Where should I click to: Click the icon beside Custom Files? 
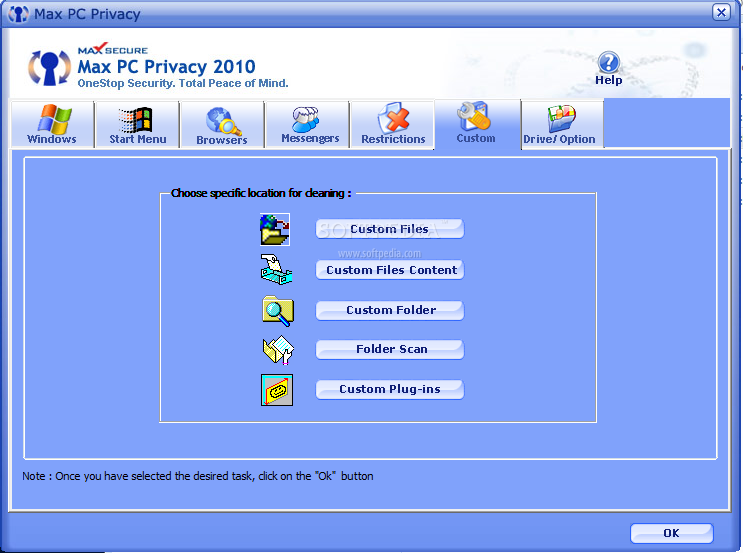pos(275,229)
